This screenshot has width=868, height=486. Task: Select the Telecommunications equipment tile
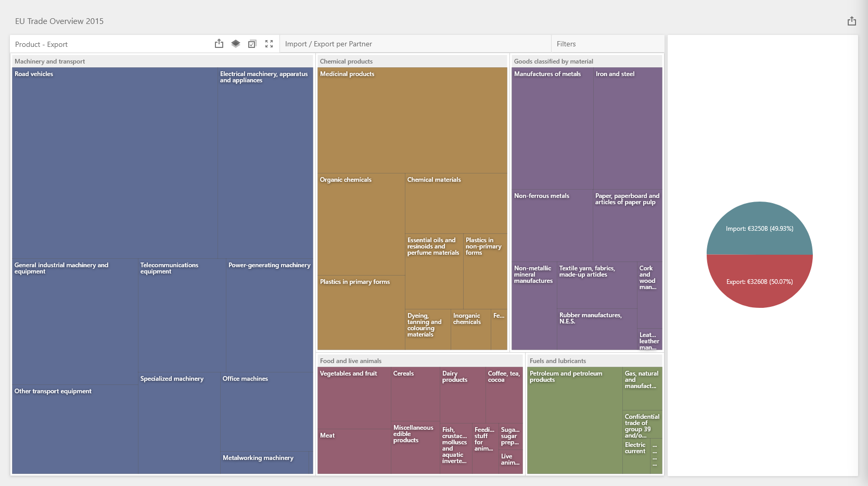[x=182, y=318]
